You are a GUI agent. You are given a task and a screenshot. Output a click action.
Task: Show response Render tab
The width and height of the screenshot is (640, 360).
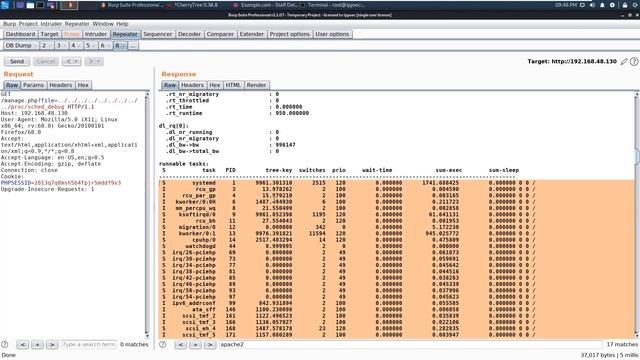(256, 85)
